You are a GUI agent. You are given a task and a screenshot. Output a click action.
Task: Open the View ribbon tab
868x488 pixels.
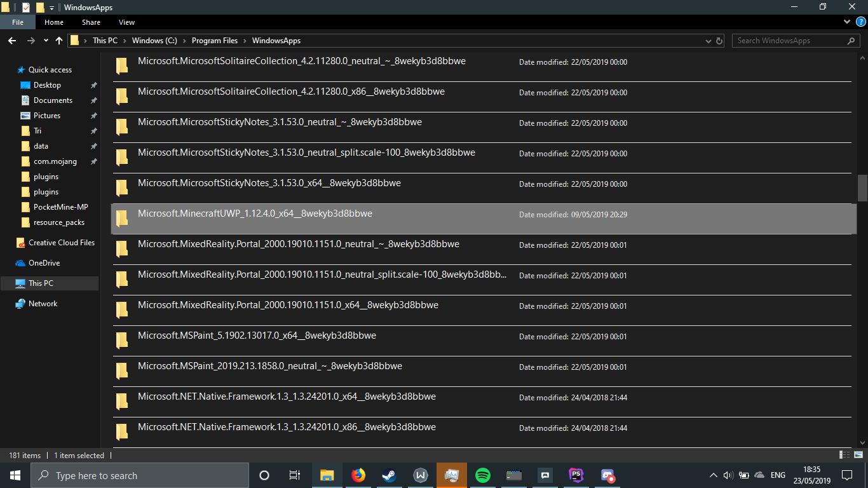[x=126, y=22]
